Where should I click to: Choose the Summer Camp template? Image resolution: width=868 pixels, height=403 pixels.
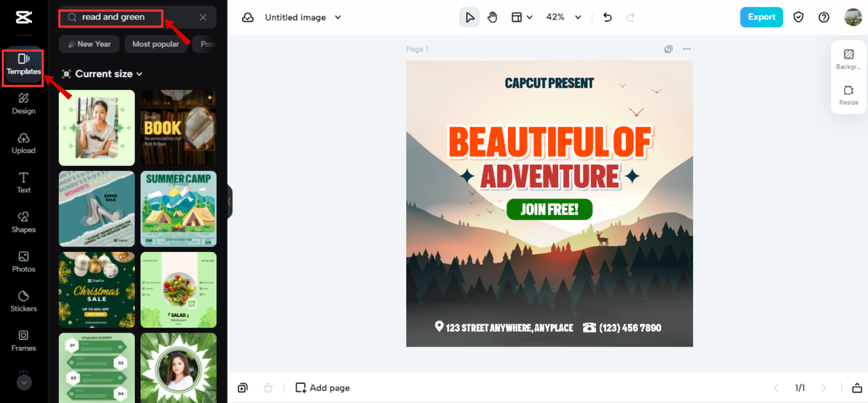coord(178,209)
